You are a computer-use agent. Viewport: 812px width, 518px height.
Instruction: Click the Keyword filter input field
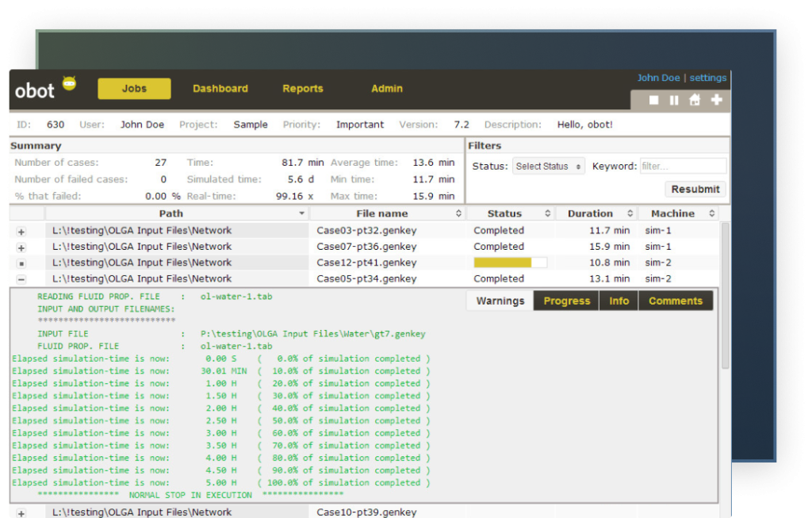click(683, 167)
